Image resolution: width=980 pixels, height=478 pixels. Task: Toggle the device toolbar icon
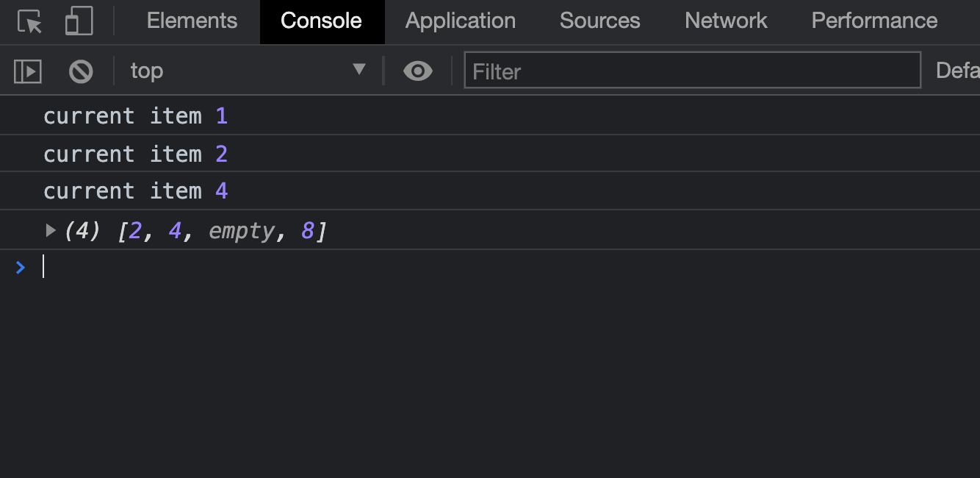click(x=79, y=21)
